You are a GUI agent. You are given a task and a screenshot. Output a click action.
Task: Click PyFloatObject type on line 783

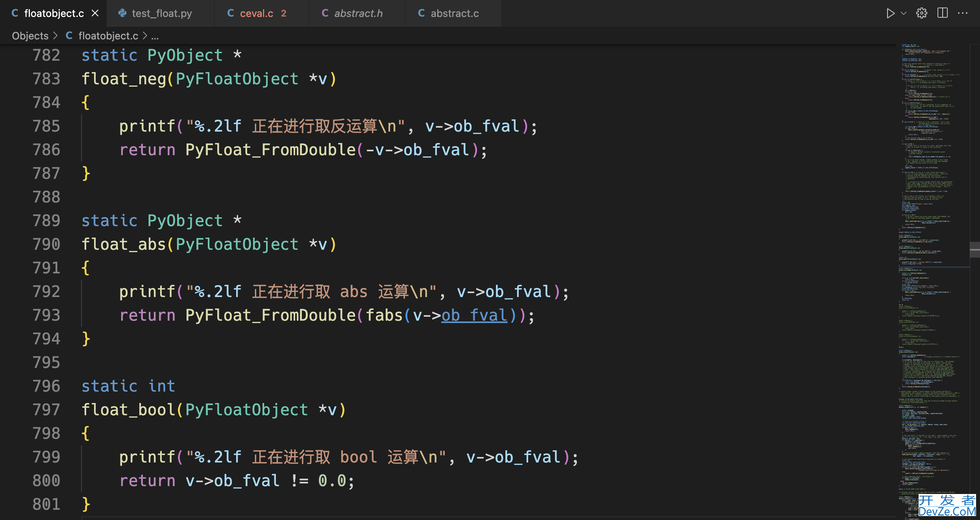[x=237, y=79]
